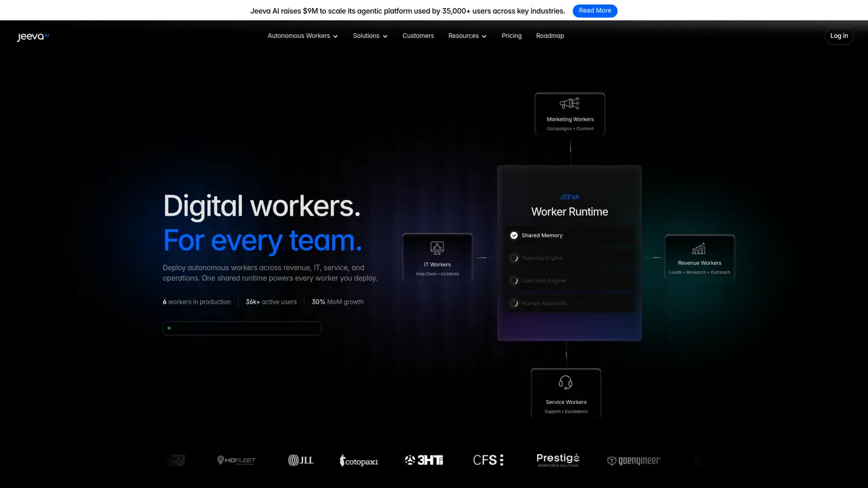Expand the Solutions chevron
Viewport: 868px width, 488px height.
(x=385, y=37)
